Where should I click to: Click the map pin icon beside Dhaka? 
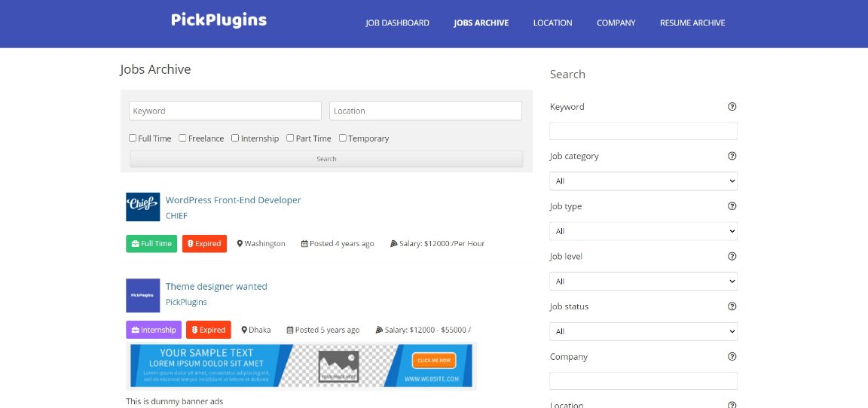click(244, 330)
